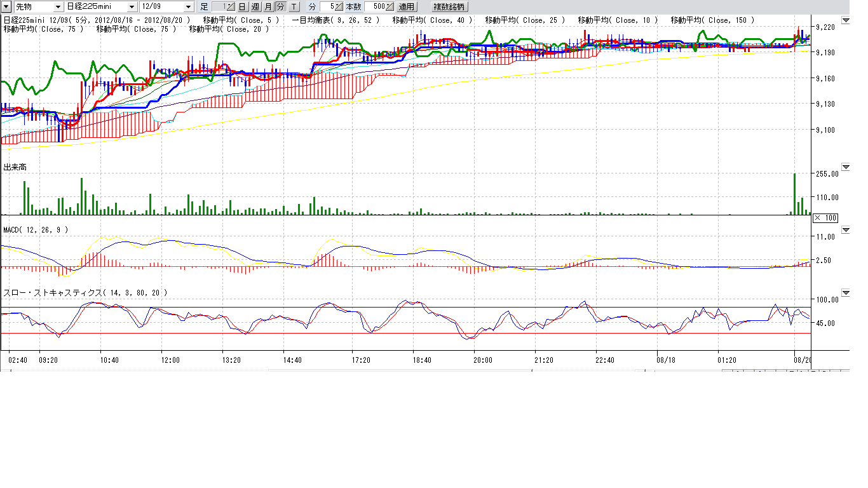This screenshot has width=868, height=488.
Task: Adjust the 5-minute interval stepper
Action: pos(338,6)
